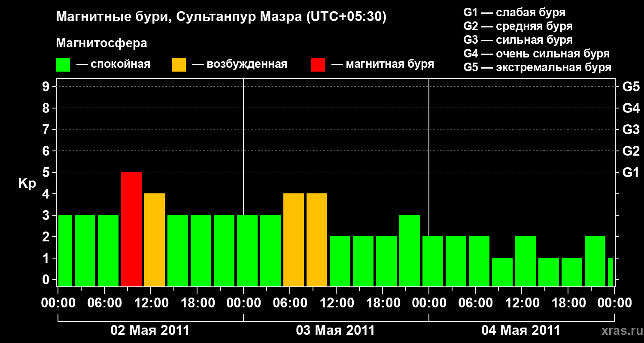Click the green 'спокойная' legend swatch
Image resolution: width=644 pixels, height=343 pixels.
click(x=63, y=65)
